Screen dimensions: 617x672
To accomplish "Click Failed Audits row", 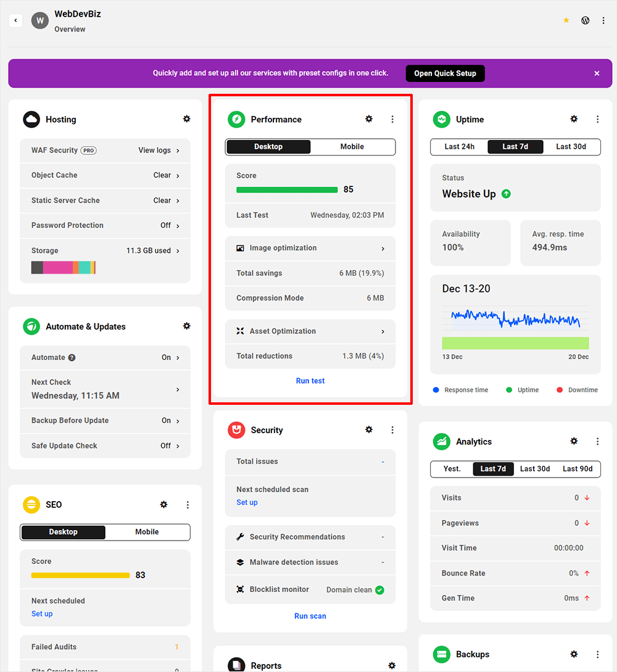I will point(105,647).
